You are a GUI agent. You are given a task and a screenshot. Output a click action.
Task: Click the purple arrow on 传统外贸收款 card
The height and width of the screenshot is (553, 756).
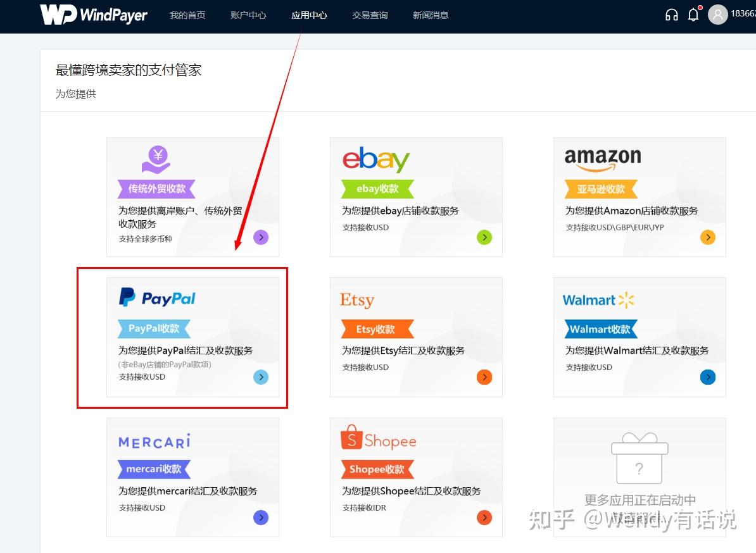261,237
